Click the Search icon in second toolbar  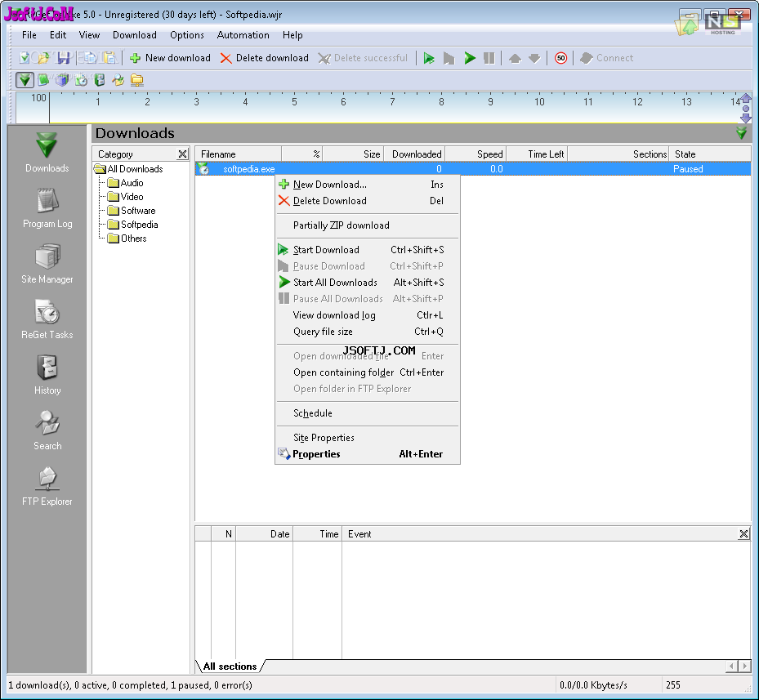click(x=118, y=80)
